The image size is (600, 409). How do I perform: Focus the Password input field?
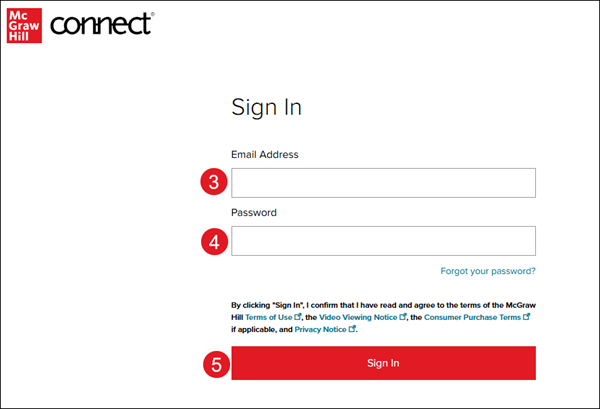coord(383,241)
